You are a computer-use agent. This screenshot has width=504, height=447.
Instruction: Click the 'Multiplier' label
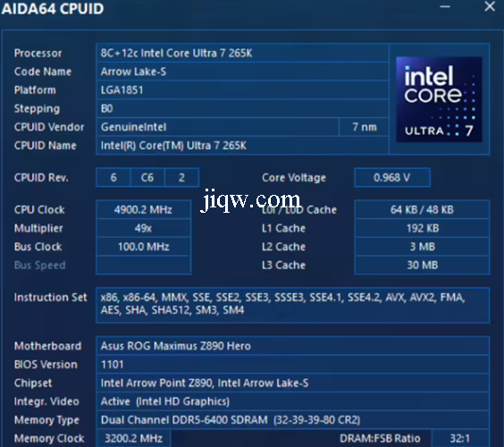click(38, 228)
